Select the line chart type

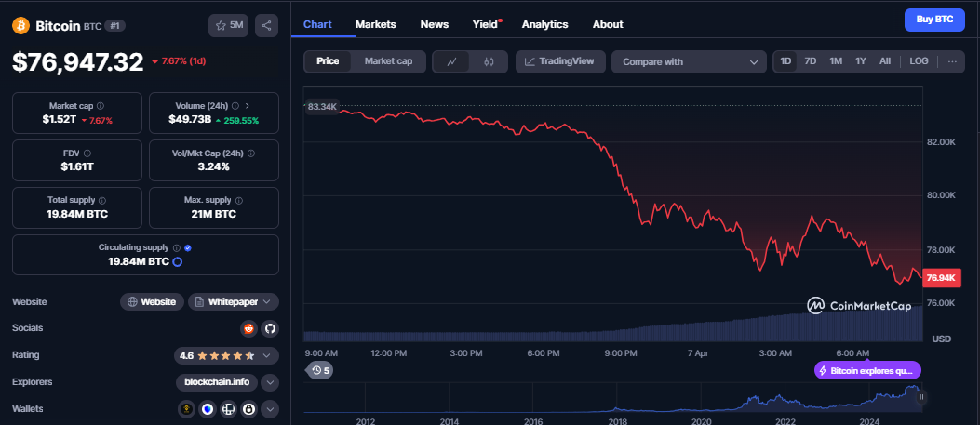point(452,61)
